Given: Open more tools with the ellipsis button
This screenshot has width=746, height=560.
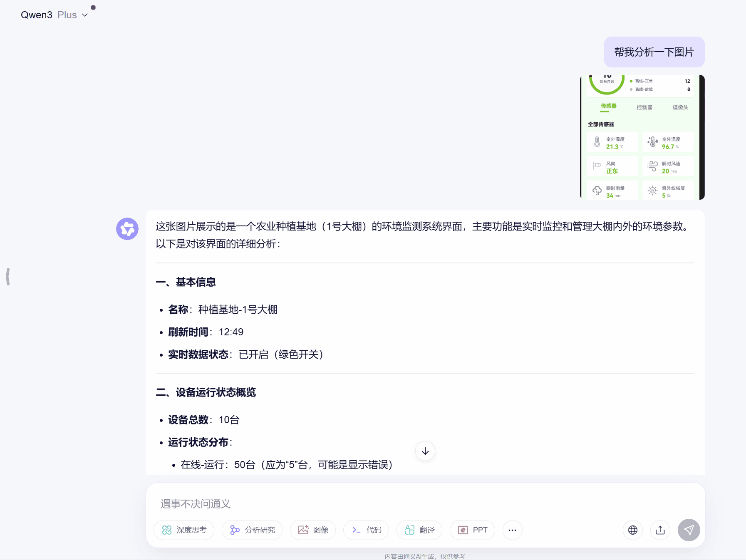Looking at the screenshot, I should tap(513, 530).
